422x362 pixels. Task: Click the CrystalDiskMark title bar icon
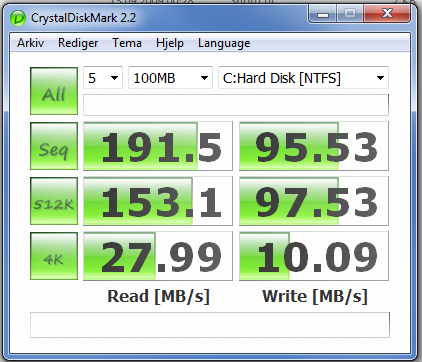18,18
